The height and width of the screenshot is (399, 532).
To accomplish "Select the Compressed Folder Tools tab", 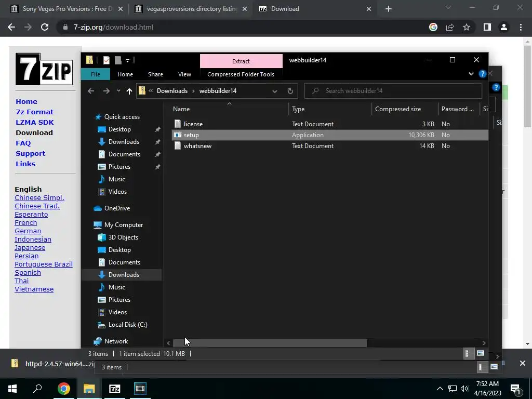I will 241,74.
